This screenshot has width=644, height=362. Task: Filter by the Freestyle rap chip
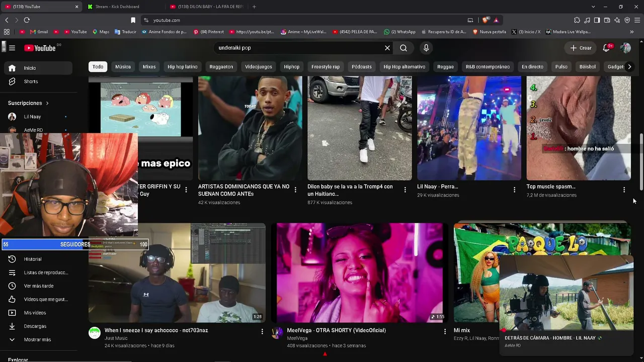pyautogui.click(x=326, y=67)
